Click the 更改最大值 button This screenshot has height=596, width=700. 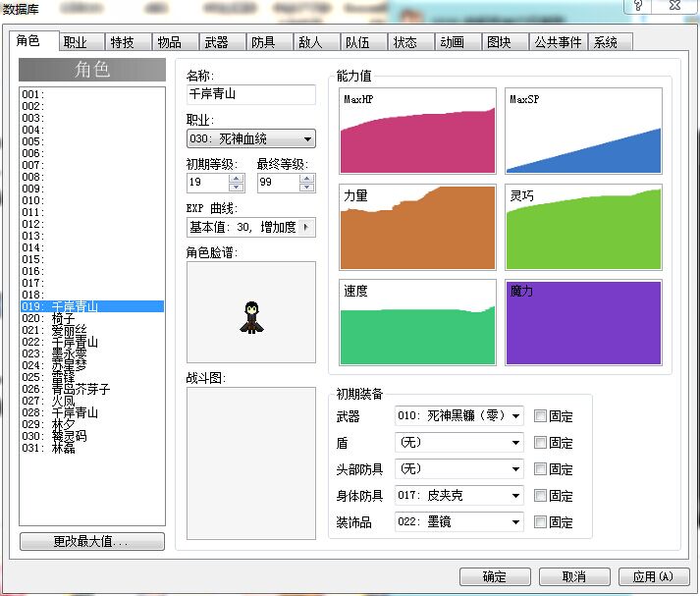tap(92, 542)
